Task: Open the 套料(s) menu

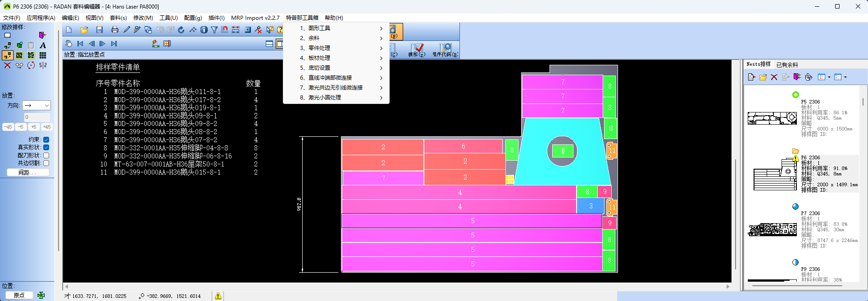Action: point(118,18)
